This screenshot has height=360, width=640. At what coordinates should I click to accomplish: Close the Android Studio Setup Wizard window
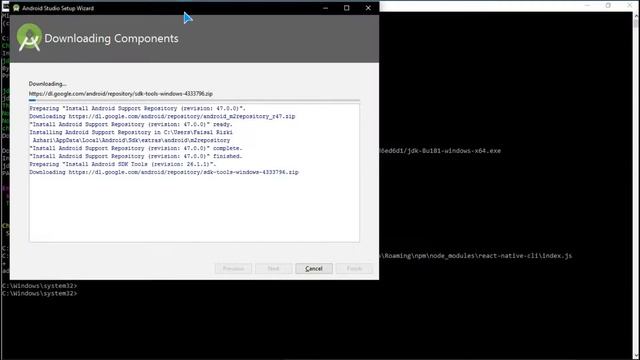(x=368, y=8)
